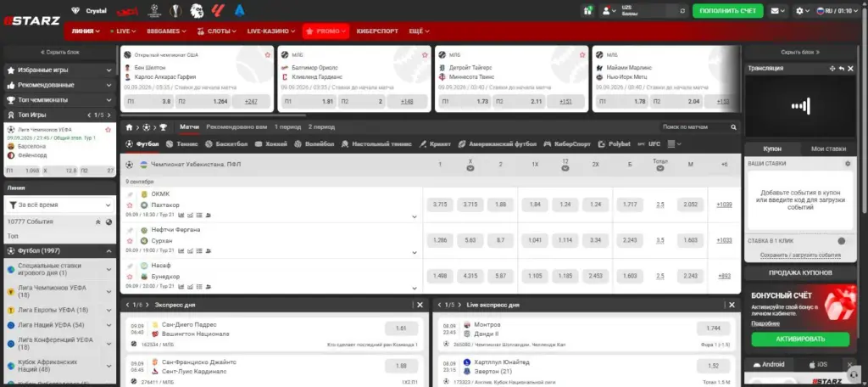The height and width of the screenshot is (387, 868).
Task: Click the return arrow in Трансляция panel
Action: coord(842,68)
